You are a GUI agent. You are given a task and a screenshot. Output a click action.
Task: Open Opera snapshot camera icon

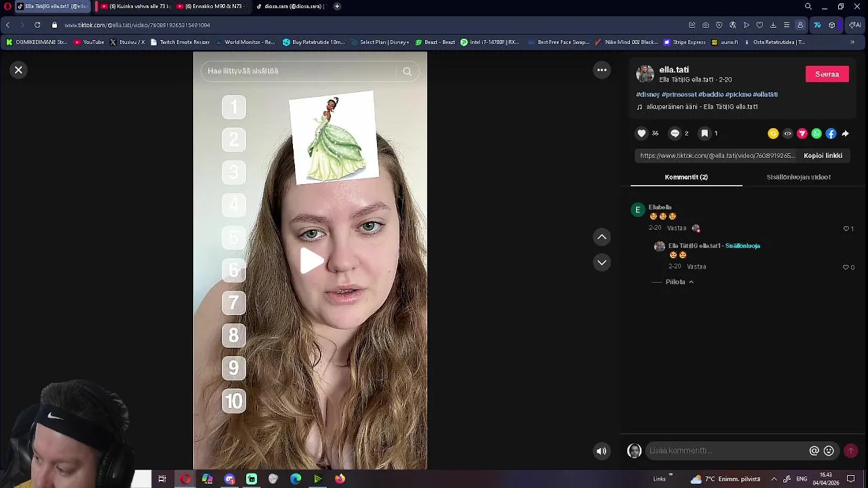coord(705,25)
